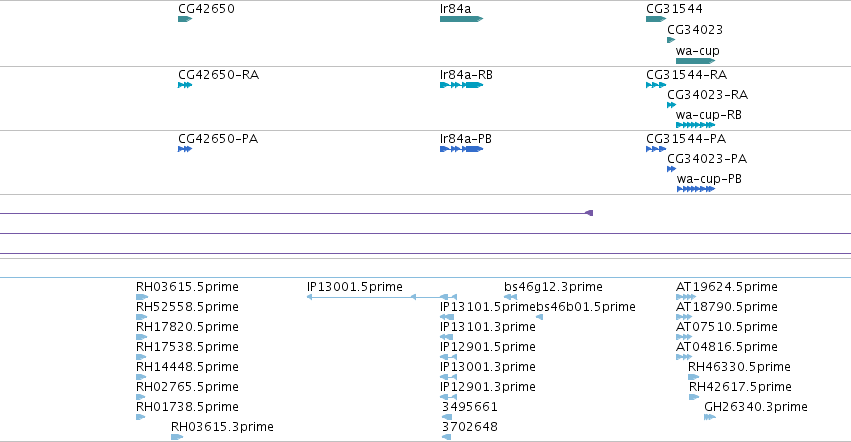Screen dimensions: 851x442
Task: Select the GH26340.3prime EST glyph
Action: click(x=710, y=417)
